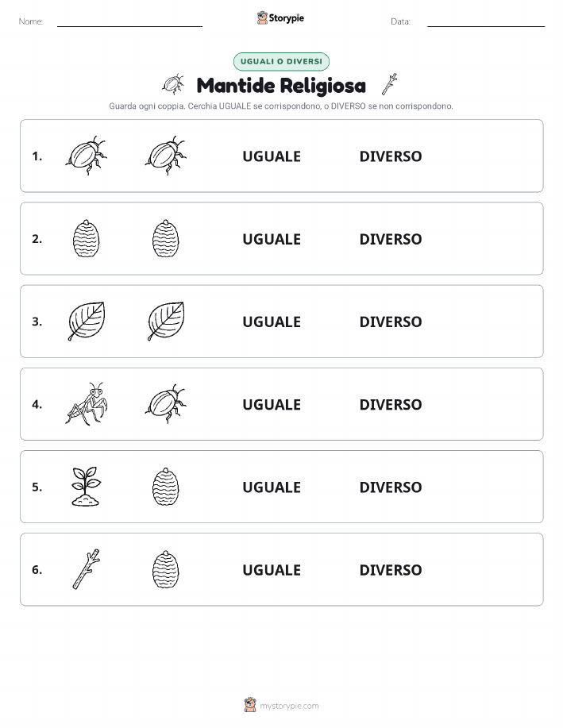
Task: Select UGUALE for row 2
Action: tap(272, 239)
